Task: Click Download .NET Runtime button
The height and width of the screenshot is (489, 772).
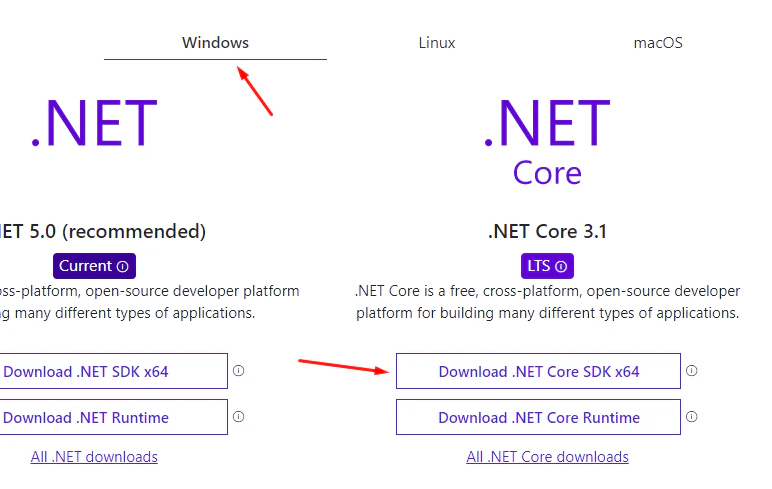Action: (x=113, y=417)
